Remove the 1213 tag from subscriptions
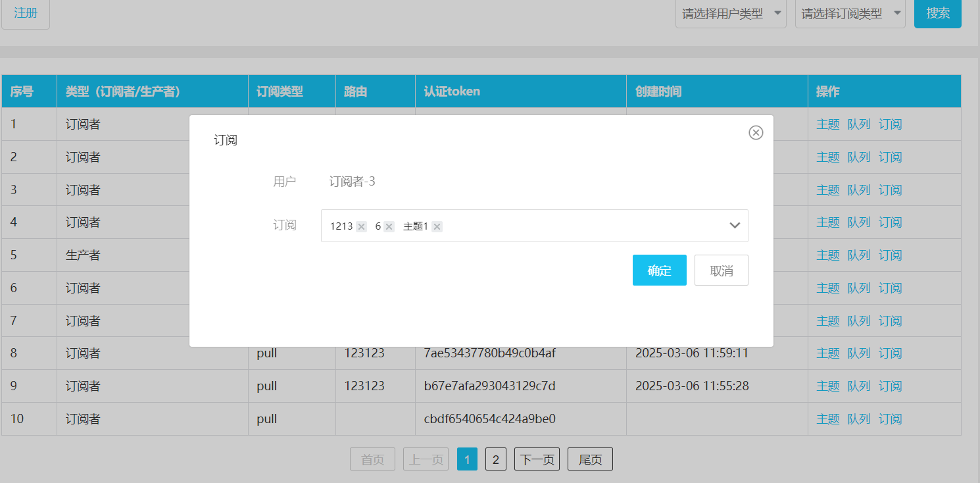The width and height of the screenshot is (980, 483). 361,226
